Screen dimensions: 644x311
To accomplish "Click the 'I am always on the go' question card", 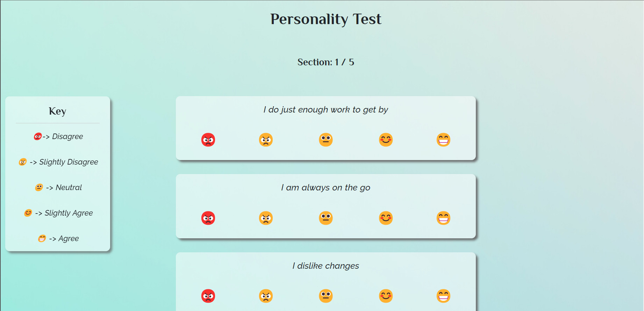I will [325, 206].
